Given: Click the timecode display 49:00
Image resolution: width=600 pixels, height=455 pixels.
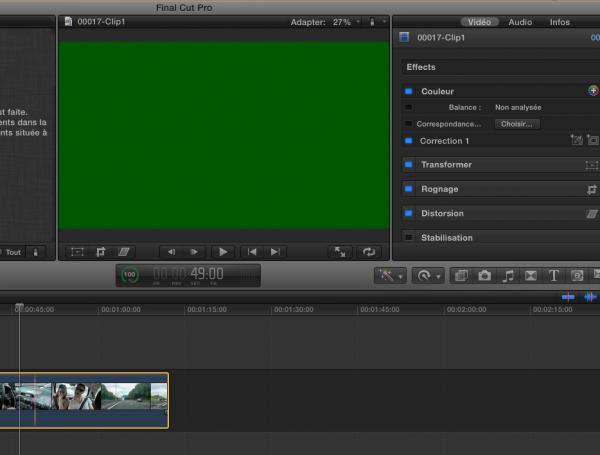Looking at the screenshot, I should [207, 274].
